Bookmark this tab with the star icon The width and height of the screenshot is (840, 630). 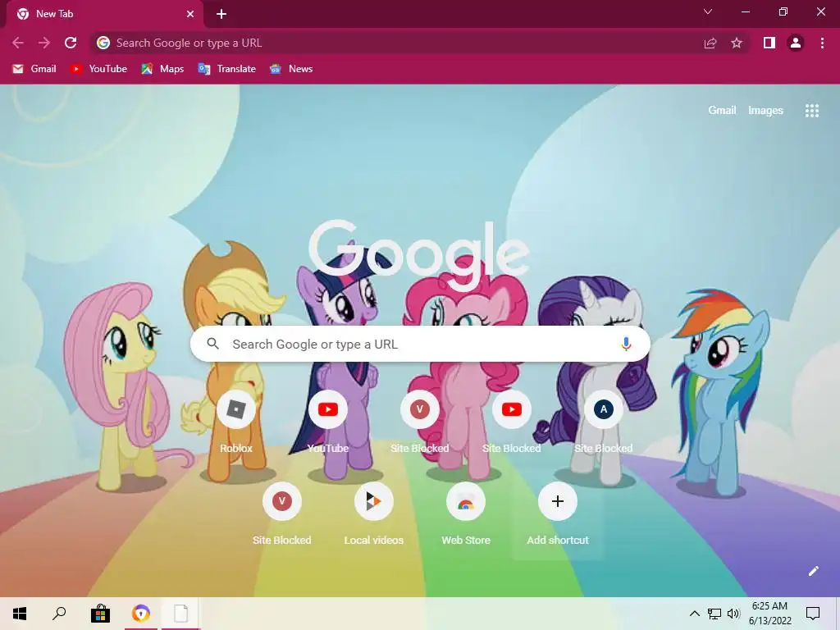(737, 43)
